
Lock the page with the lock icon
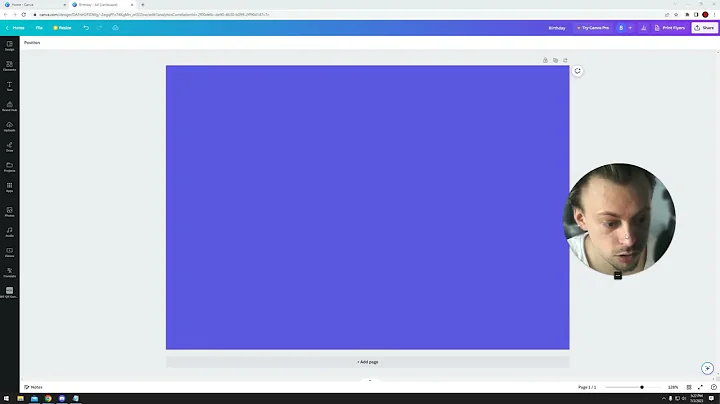pos(545,60)
